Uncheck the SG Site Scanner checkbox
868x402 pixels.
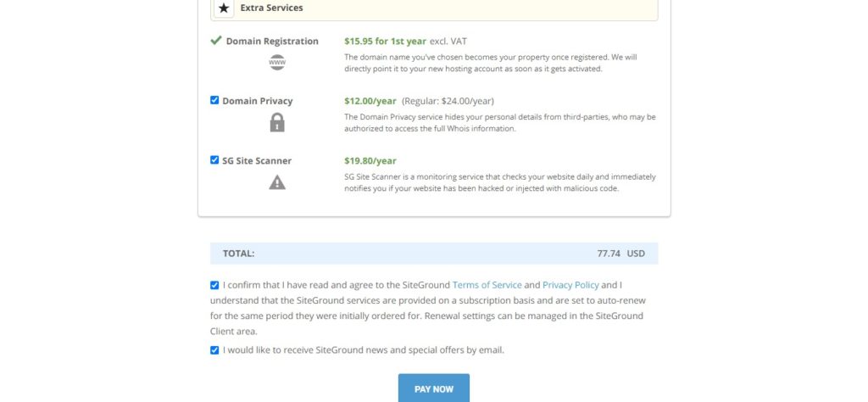point(214,160)
